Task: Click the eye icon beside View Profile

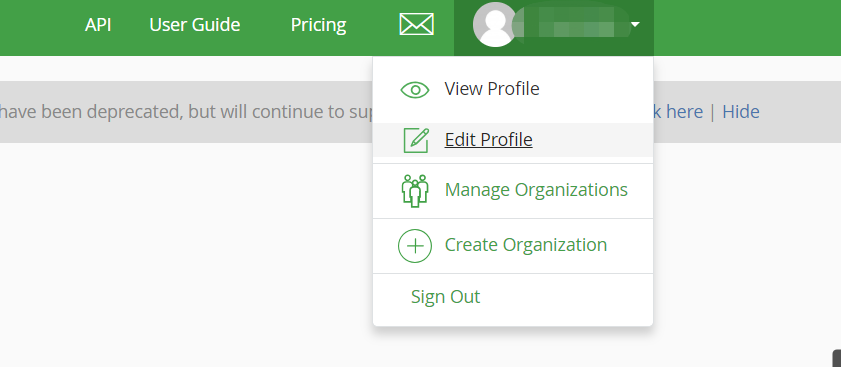Action: tap(415, 90)
